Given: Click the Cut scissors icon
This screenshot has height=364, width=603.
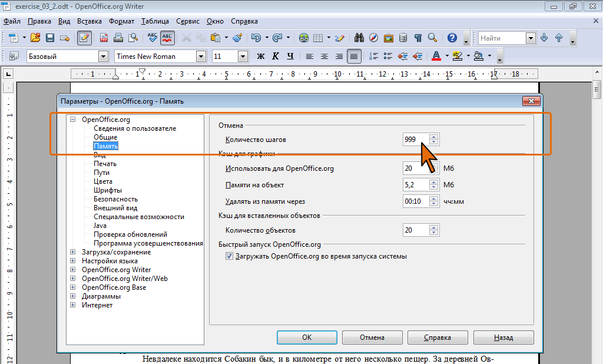Looking at the screenshot, I should [x=187, y=38].
